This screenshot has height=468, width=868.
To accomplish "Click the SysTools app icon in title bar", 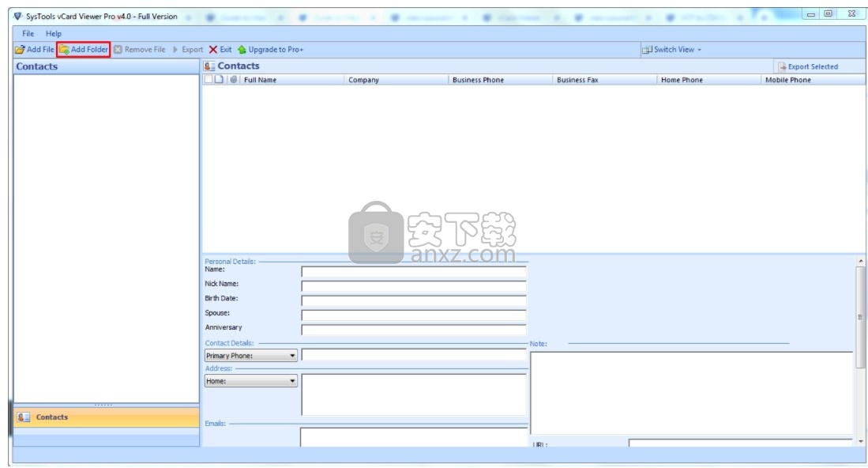I will click(x=17, y=16).
